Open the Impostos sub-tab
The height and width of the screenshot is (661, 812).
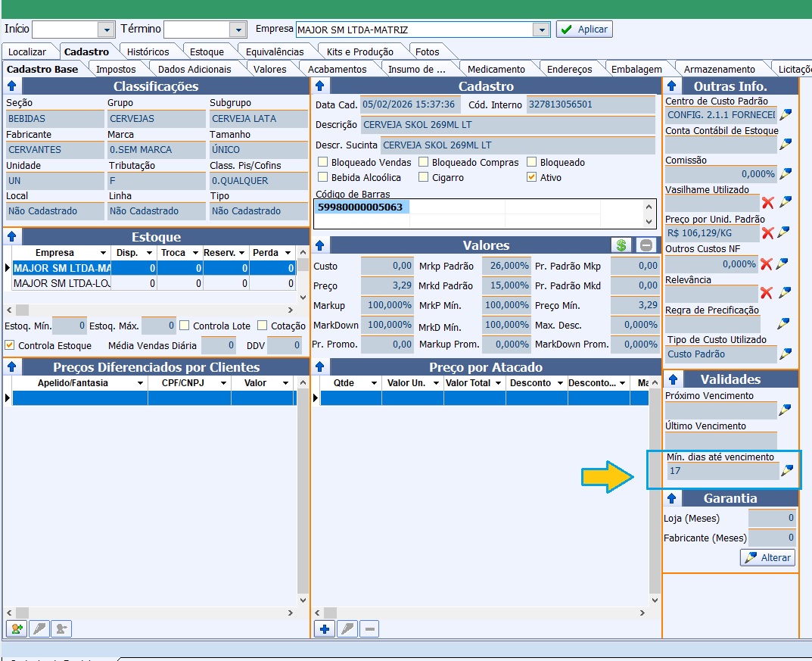point(116,69)
